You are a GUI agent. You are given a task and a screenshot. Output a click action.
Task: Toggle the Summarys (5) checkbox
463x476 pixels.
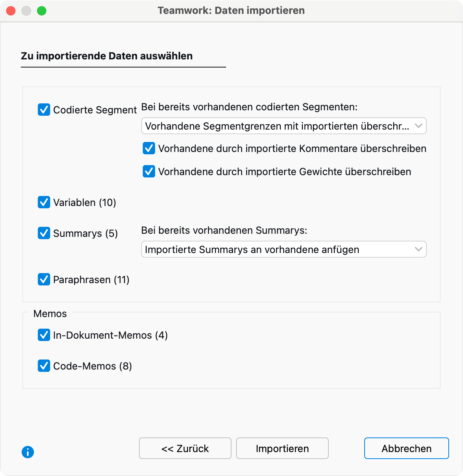coord(44,233)
